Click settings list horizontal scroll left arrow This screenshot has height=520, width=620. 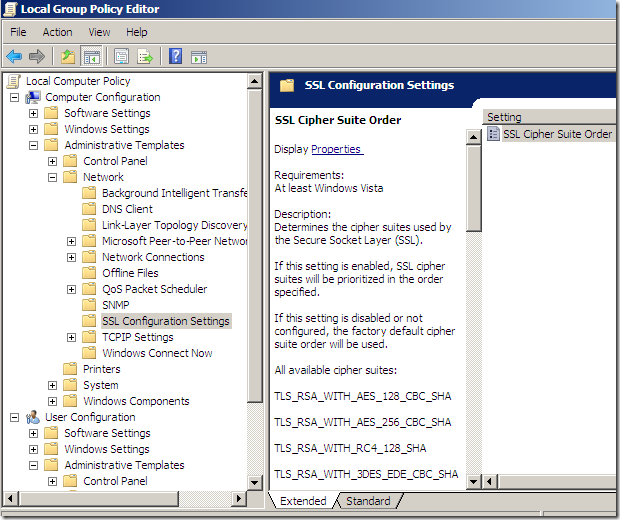click(490, 481)
